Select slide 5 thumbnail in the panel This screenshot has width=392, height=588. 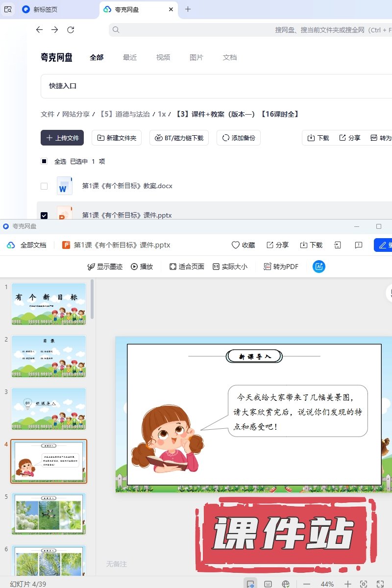(49, 514)
